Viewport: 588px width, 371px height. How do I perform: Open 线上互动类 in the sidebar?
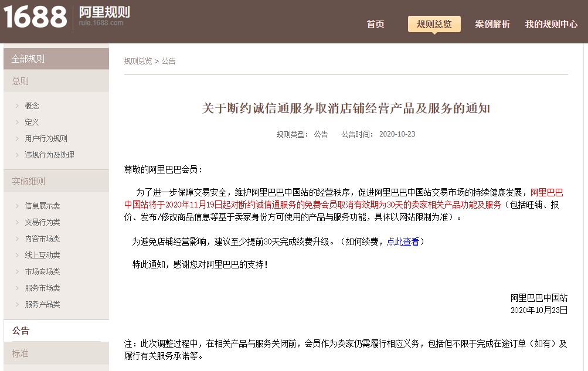42,255
